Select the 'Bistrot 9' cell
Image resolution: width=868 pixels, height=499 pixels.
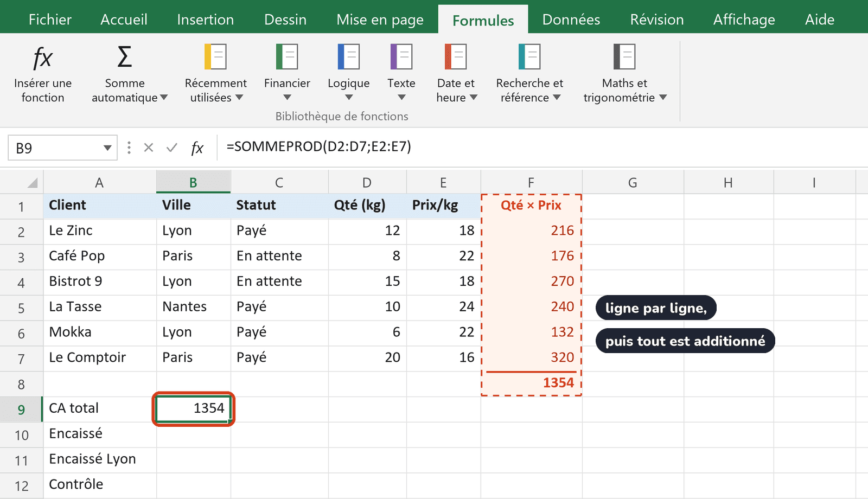click(100, 282)
